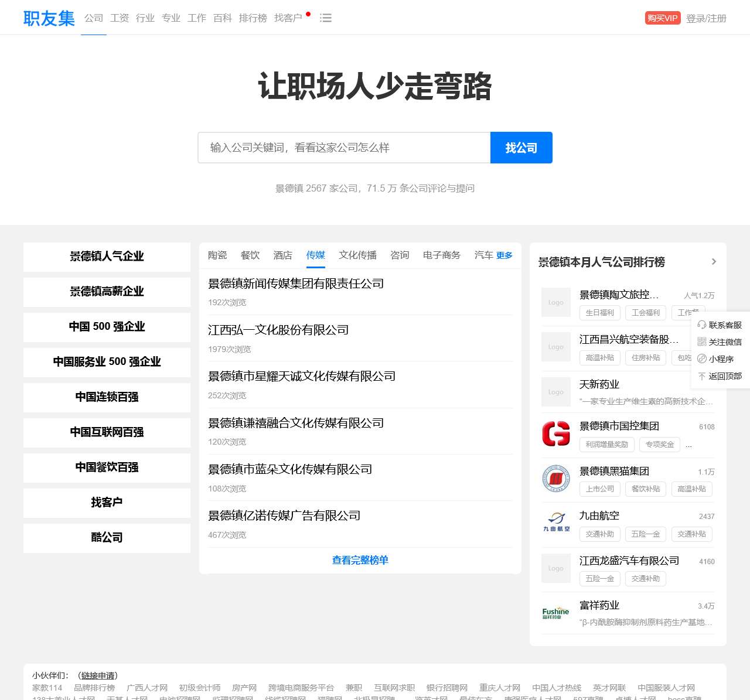Open 中国服务业 500 强企业 button
750x700 pixels.
pos(107,362)
